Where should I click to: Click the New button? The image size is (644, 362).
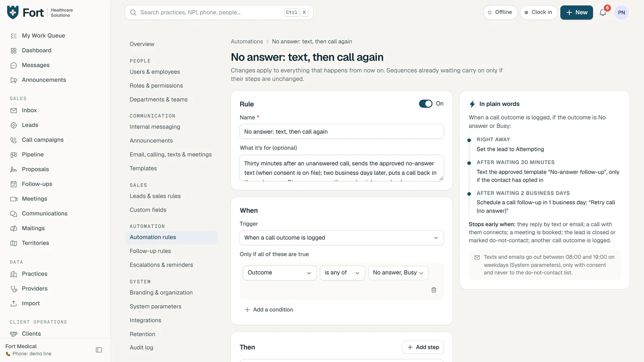click(x=576, y=12)
